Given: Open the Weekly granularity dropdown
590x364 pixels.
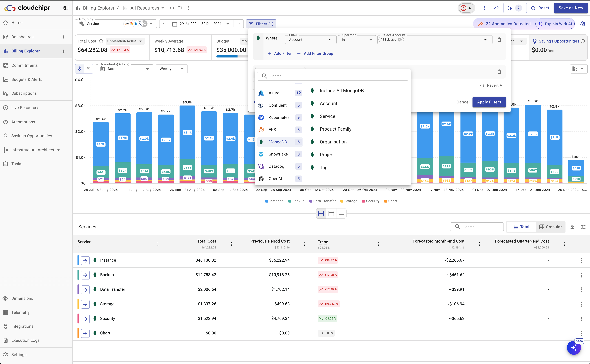Looking at the screenshot, I should [x=171, y=69].
